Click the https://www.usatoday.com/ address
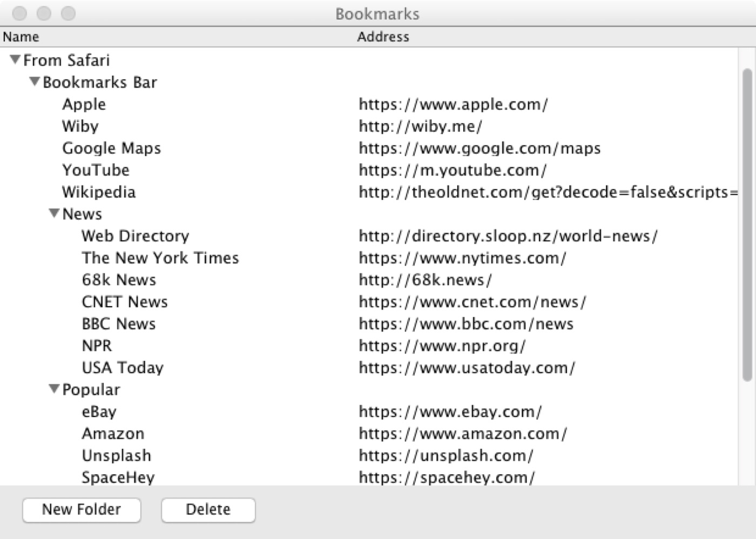Image resolution: width=756 pixels, height=539 pixels. [x=467, y=368]
